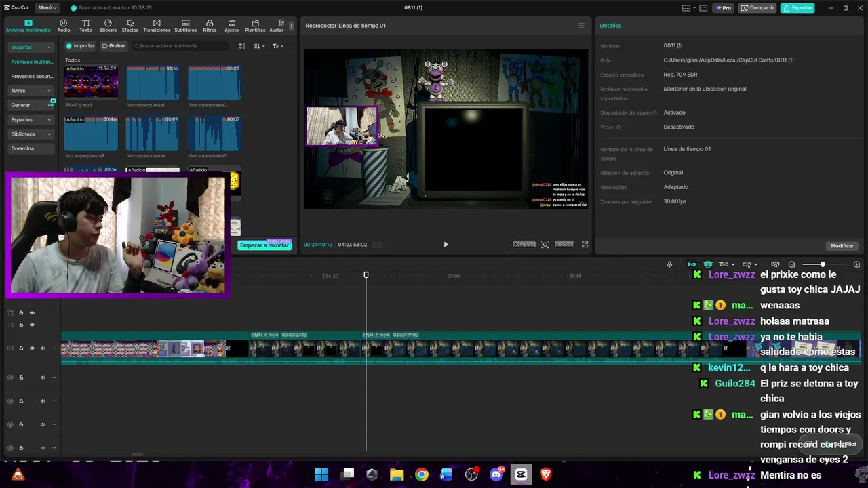
Task: Click the Grabar record button
Action: (114, 46)
